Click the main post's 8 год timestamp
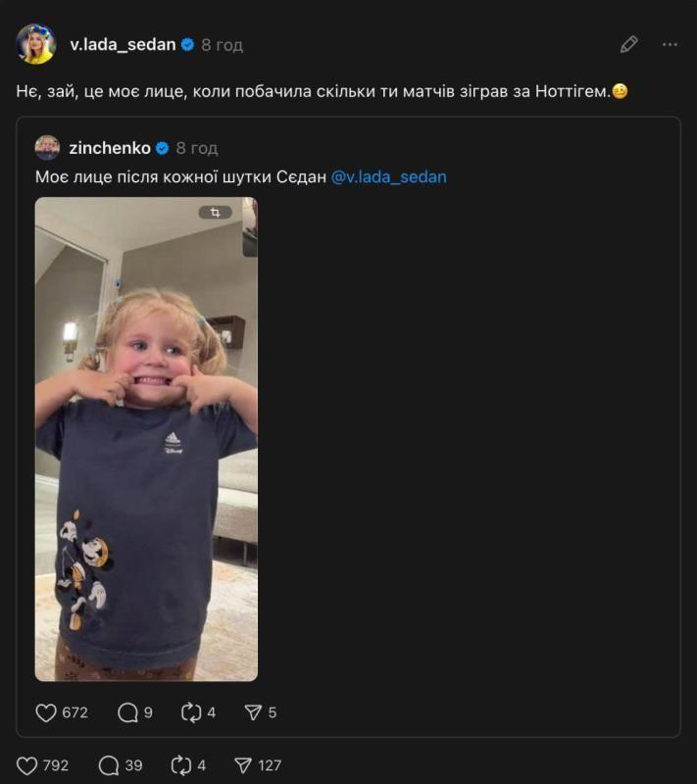This screenshot has height=784, width=697. coord(223,45)
